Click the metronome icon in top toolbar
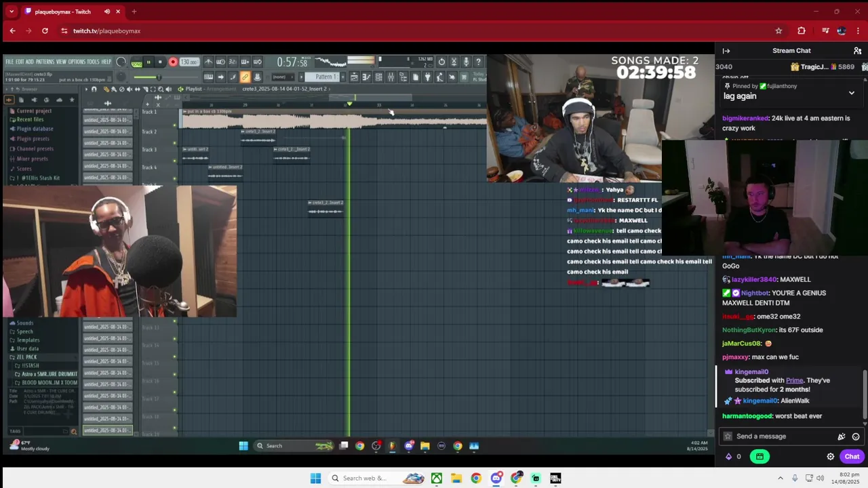The image size is (868, 488). pos(208,62)
